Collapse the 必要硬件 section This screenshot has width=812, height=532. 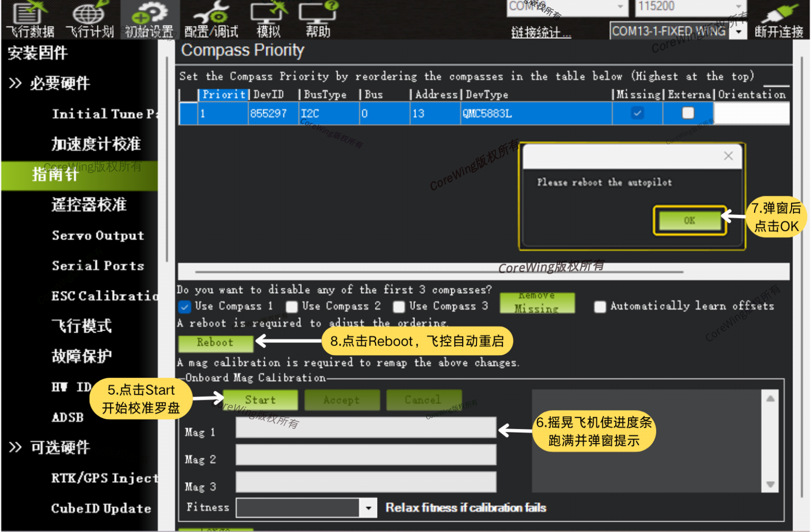point(15,83)
